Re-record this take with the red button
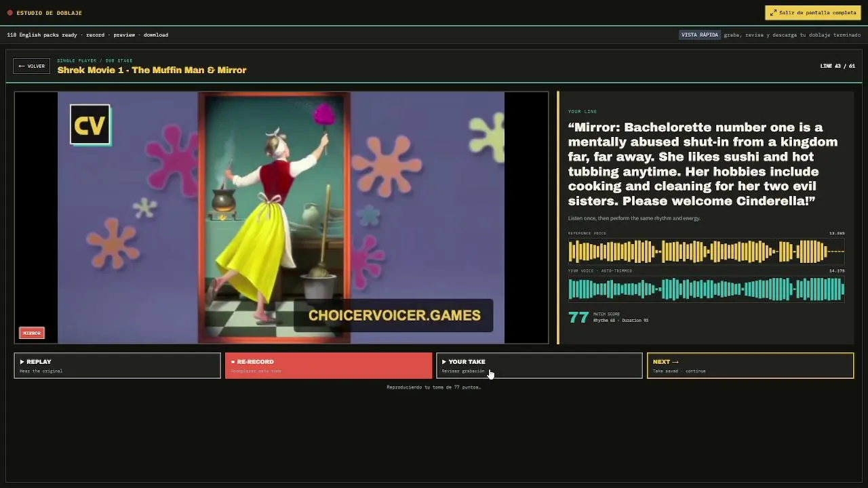 coord(328,365)
